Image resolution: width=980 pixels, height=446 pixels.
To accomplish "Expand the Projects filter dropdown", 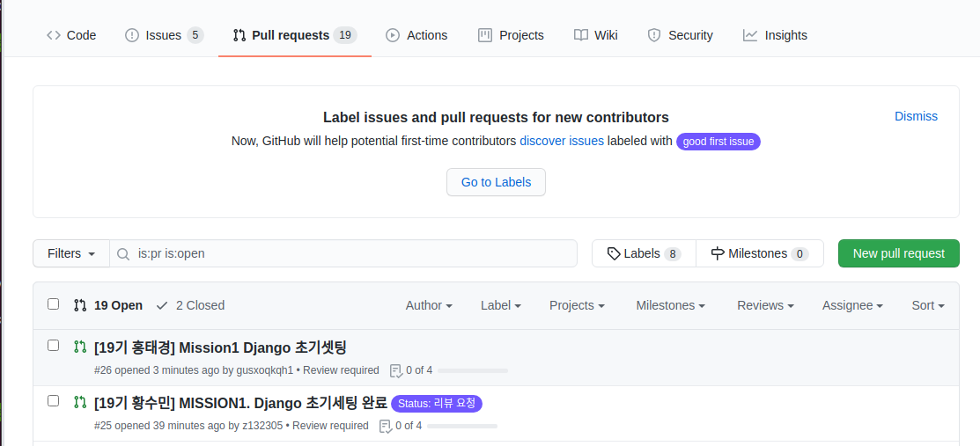I will (577, 305).
